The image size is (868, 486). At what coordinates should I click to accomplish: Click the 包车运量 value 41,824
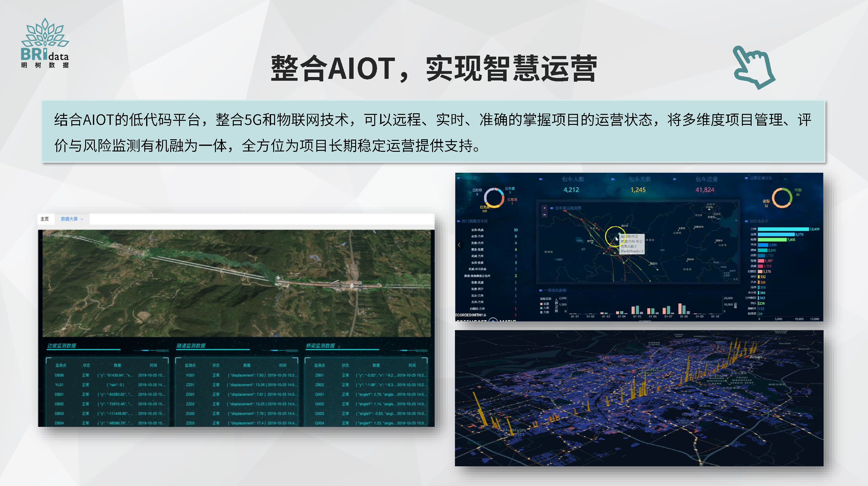pos(705,190)
